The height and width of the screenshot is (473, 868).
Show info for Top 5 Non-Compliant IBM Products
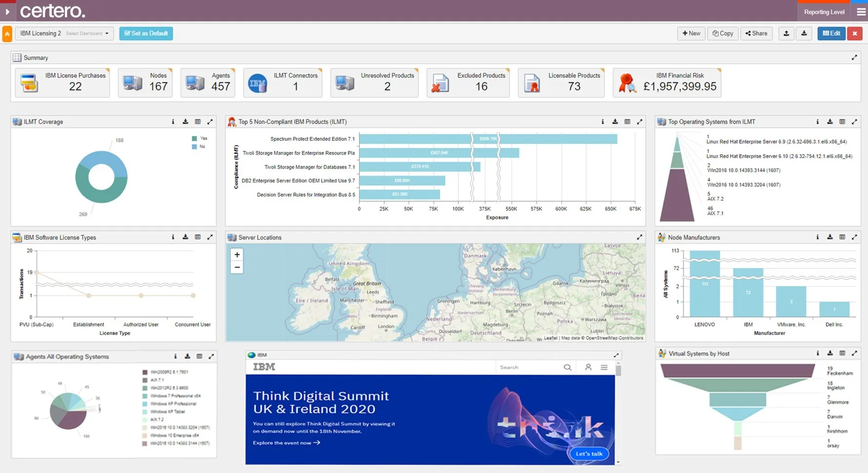tap(603, 122)
